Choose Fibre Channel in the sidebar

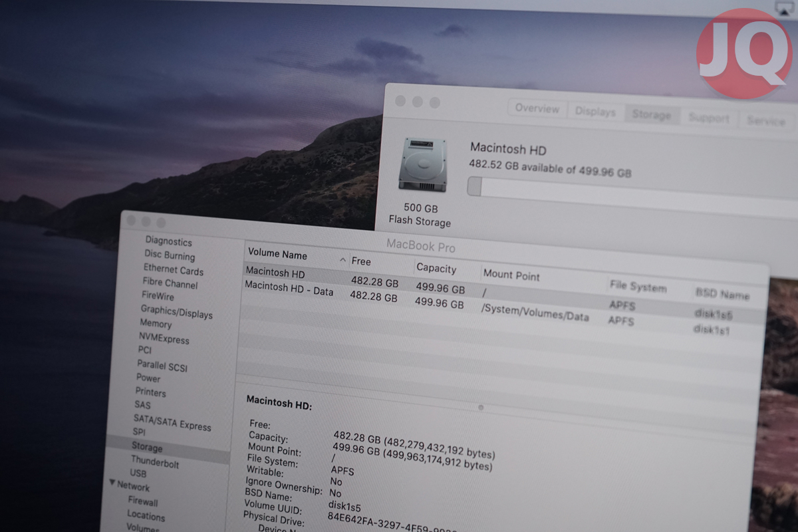(170, 283)
